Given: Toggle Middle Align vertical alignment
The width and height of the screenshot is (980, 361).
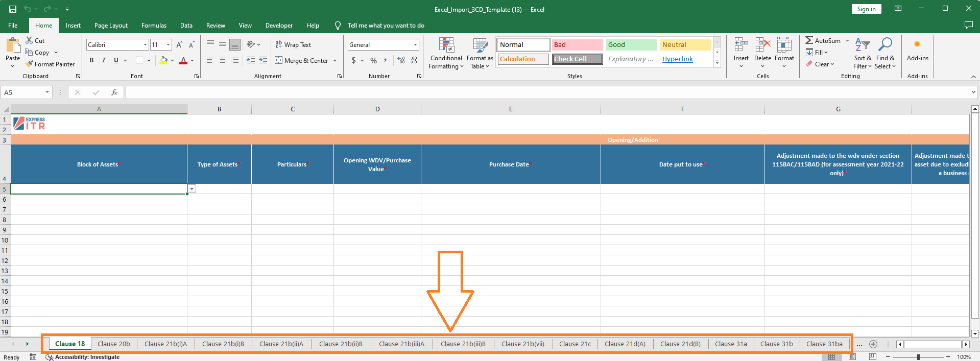Looking at the screenshot, I should click(223, 44).
